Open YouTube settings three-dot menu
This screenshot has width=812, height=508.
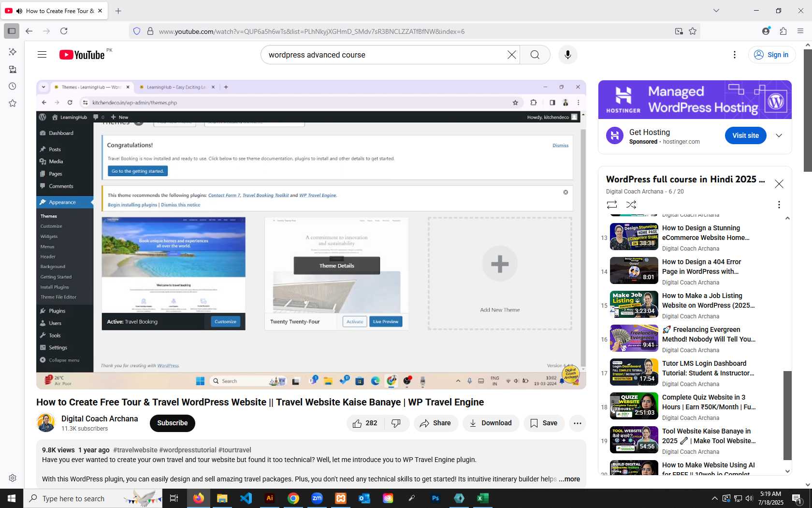coord(735,55)
